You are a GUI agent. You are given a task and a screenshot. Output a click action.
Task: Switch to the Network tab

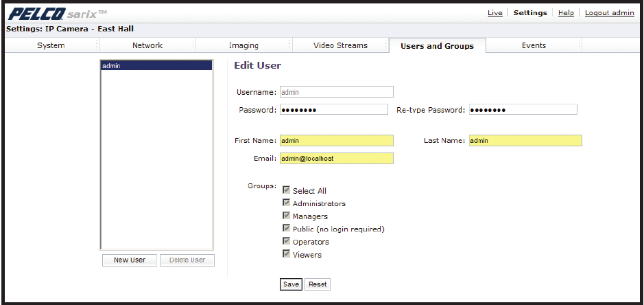pos(147,45)
